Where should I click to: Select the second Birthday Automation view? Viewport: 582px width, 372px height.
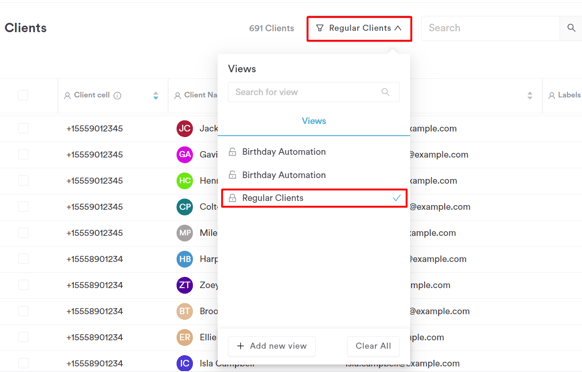(x=314, y=175)
